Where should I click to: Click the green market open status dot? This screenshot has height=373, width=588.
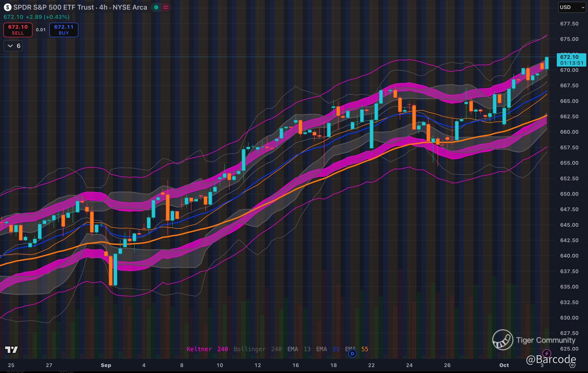pyautogui.click(x=156, y=7)
